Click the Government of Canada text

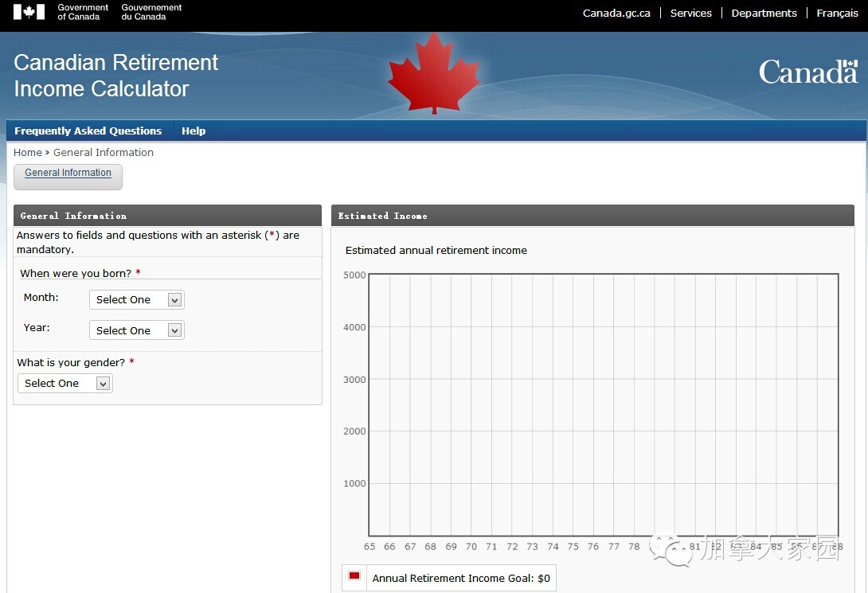(83, 12)
